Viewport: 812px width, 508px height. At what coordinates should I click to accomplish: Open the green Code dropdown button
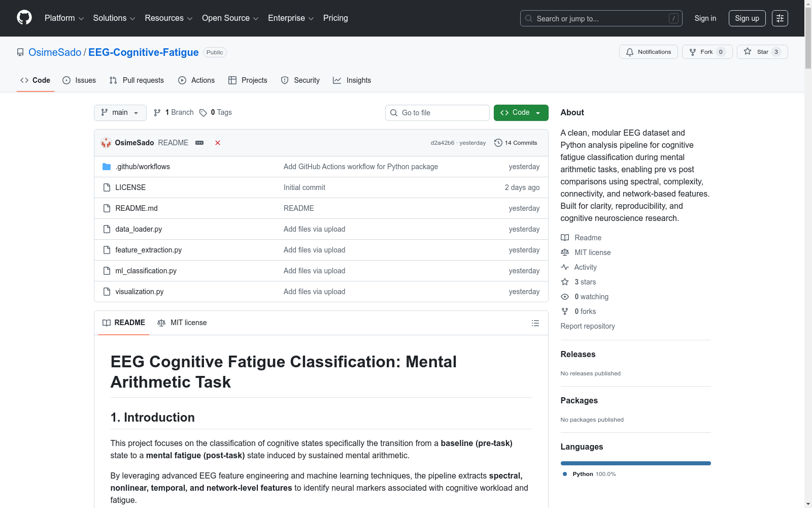521,113
